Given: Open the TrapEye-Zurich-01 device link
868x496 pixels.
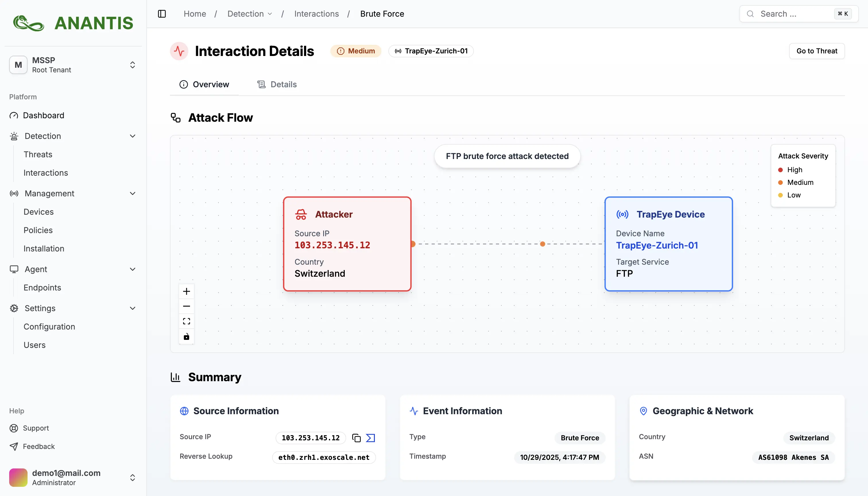Looking at the screenshot, I should (x=657, y=245).
